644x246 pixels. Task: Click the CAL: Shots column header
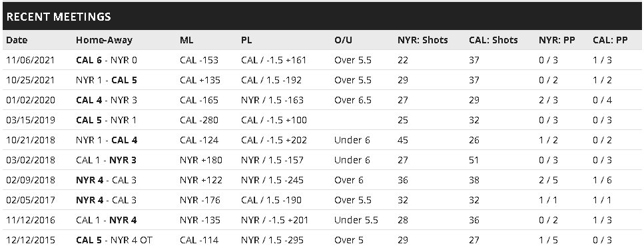point(493,40)
